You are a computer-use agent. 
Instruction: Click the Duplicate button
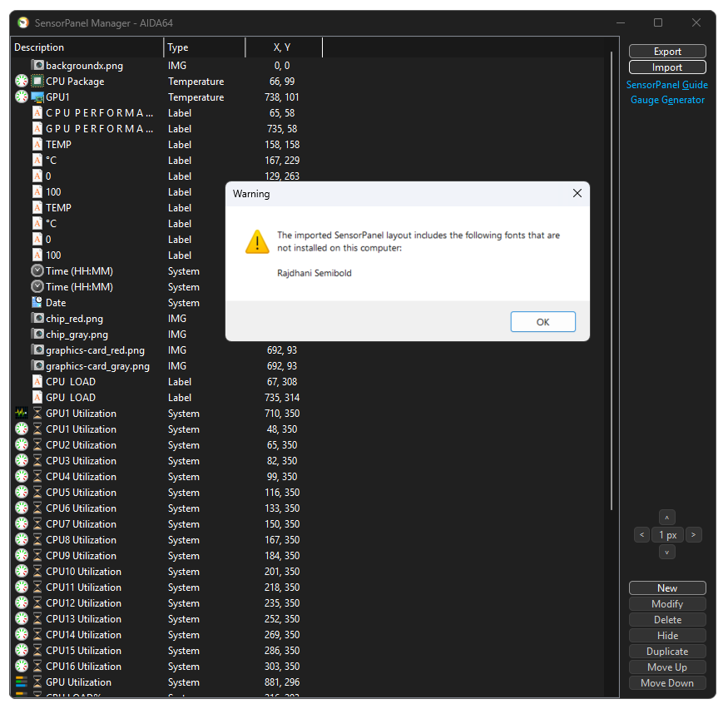pyautogui.click(x=667, y=651)
